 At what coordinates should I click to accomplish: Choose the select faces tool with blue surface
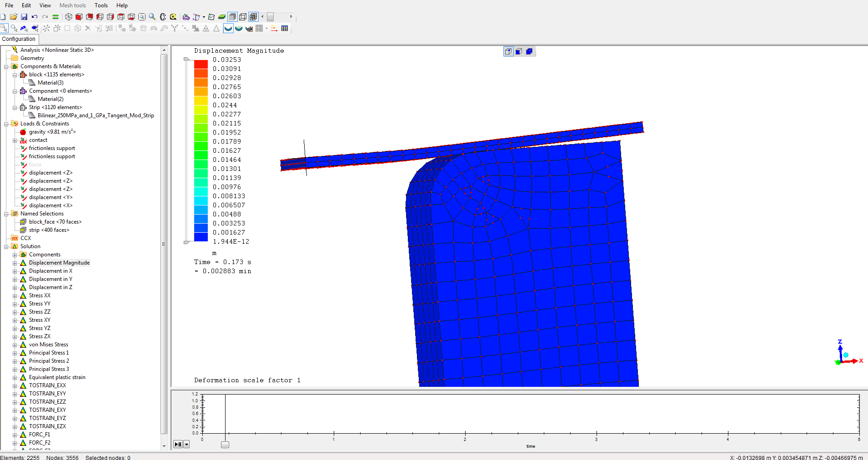pyautogui.click(x=35, y=28)
